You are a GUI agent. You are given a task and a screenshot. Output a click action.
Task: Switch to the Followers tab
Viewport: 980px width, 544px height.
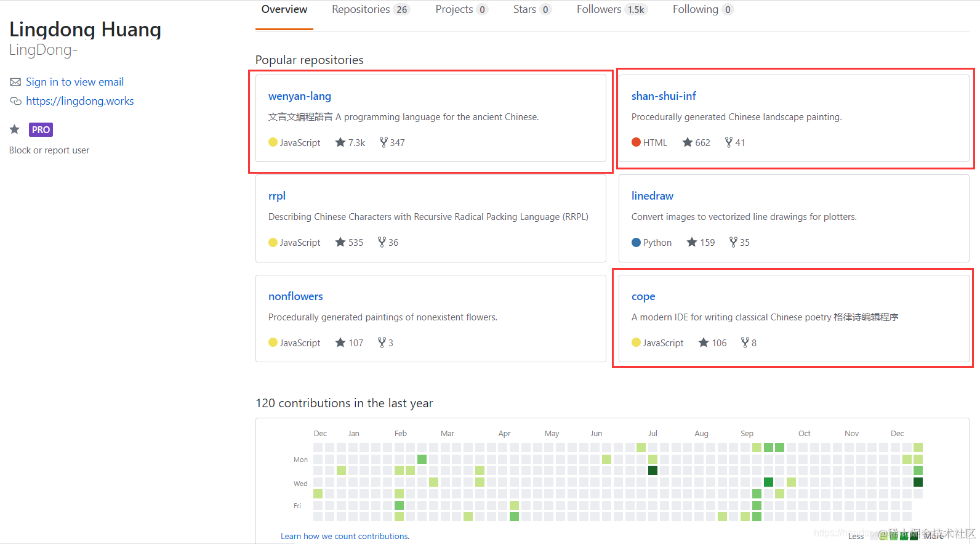tap(611, 9)
